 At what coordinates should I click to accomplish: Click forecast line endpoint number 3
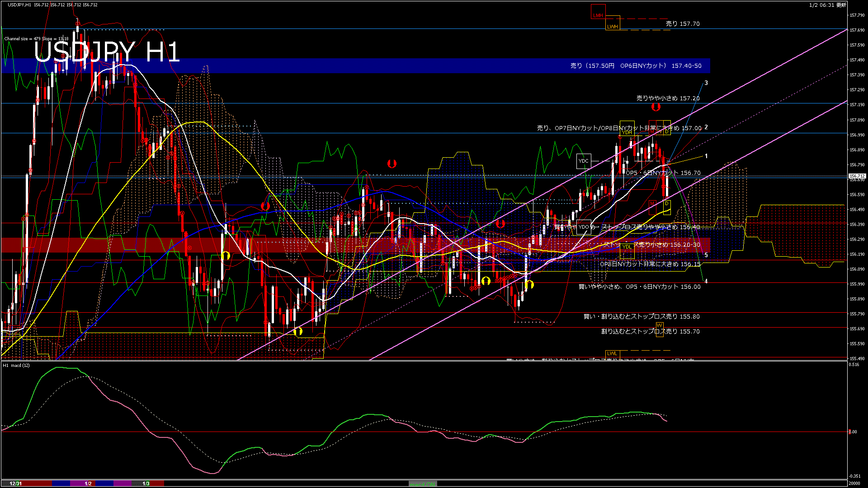706,83
